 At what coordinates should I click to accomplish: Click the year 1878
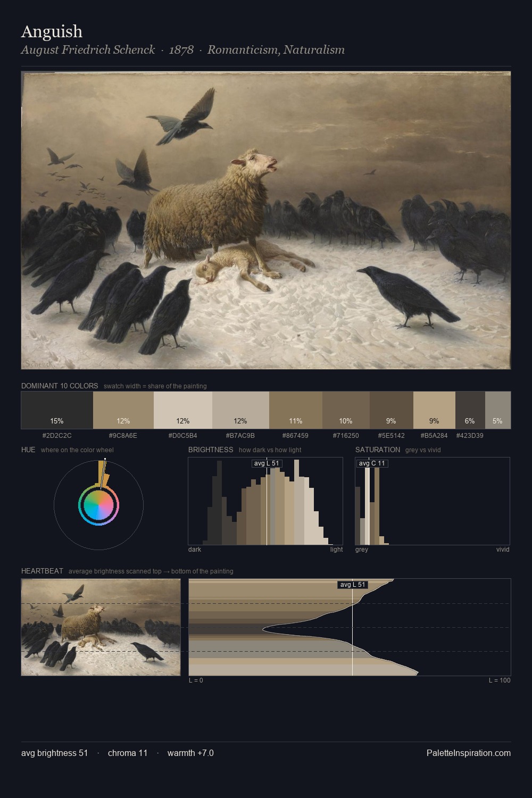181,50
